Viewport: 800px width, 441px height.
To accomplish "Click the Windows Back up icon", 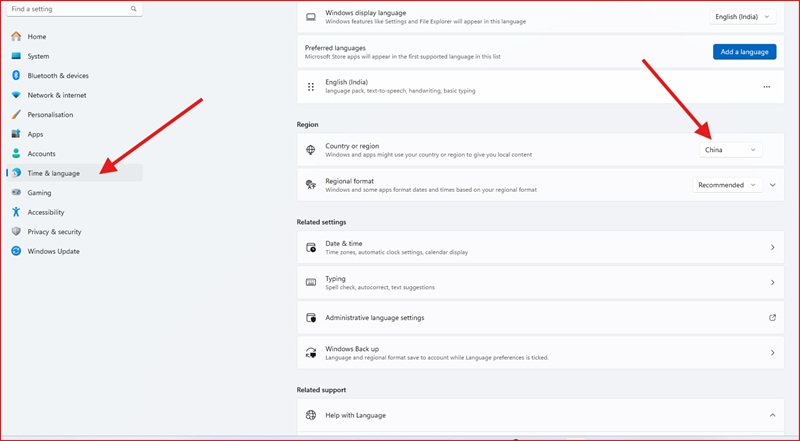I will (311, 353).
